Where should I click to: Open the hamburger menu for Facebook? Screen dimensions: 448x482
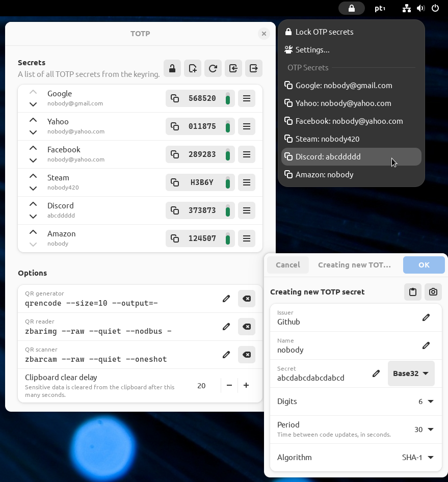pos(247,154)
